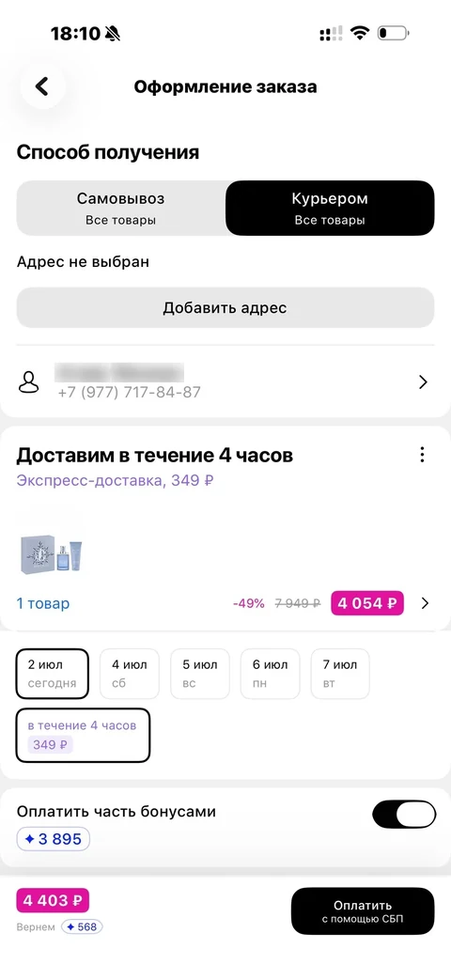Tap the battery indicator in status bar

[393, 33]
